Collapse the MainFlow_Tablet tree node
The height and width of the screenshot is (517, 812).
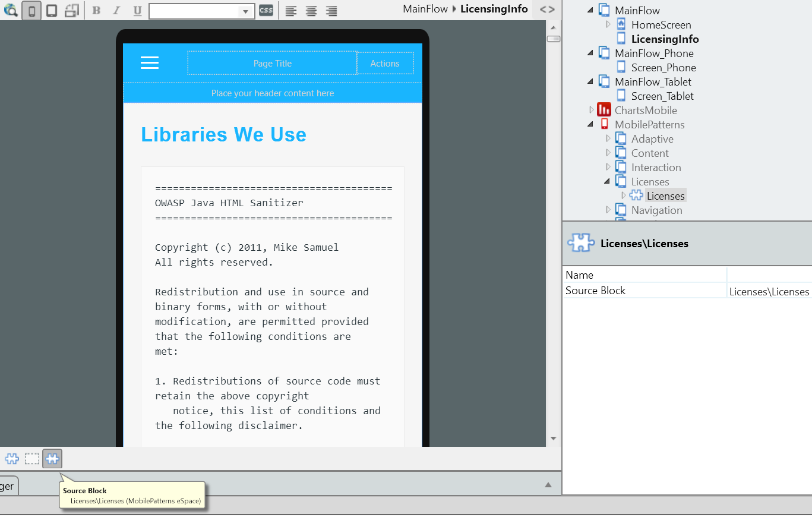pyautogui.click(x=590, y=81)
